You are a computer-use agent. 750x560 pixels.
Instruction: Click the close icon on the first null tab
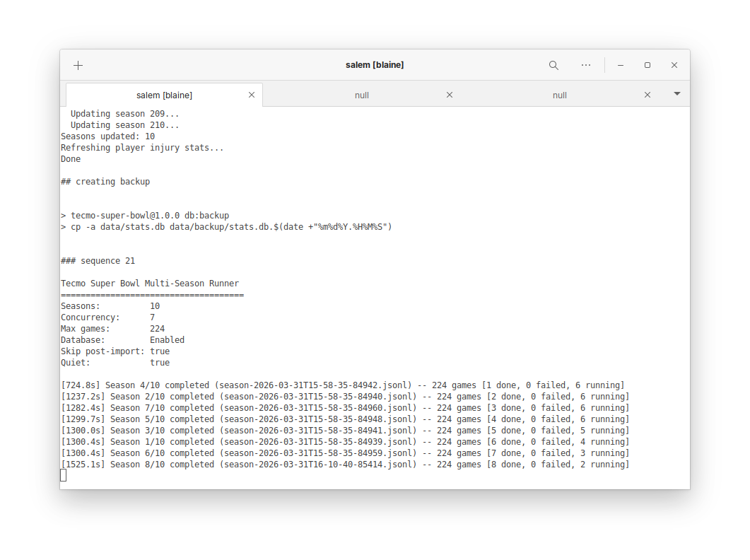(x=450, y=94)
